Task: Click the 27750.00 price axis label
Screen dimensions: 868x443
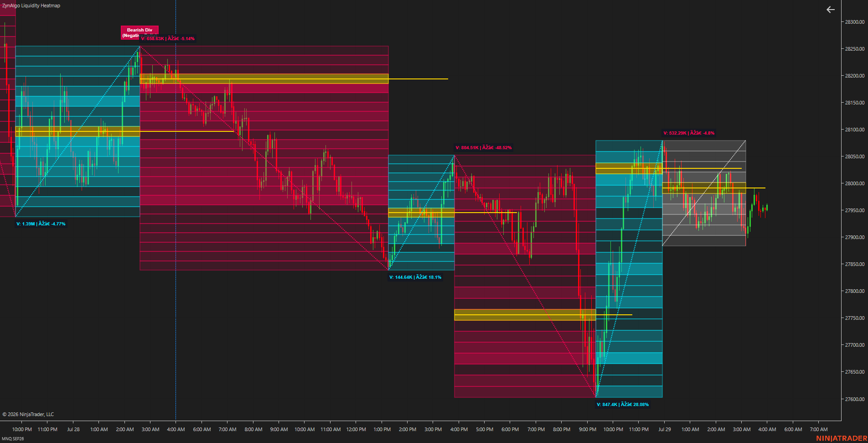Action: [x=855, y=318]
